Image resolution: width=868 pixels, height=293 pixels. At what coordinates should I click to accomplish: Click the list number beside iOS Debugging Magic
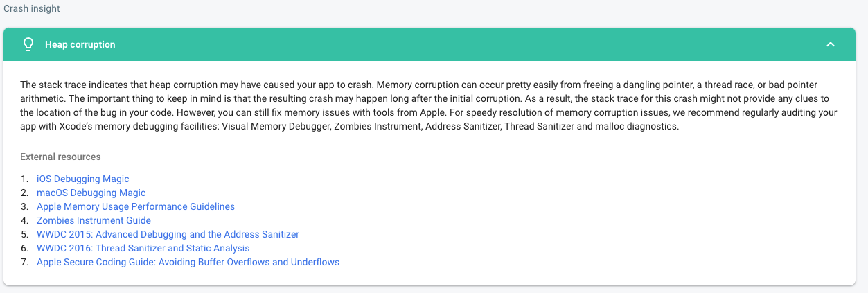click(x=24, y=179)
